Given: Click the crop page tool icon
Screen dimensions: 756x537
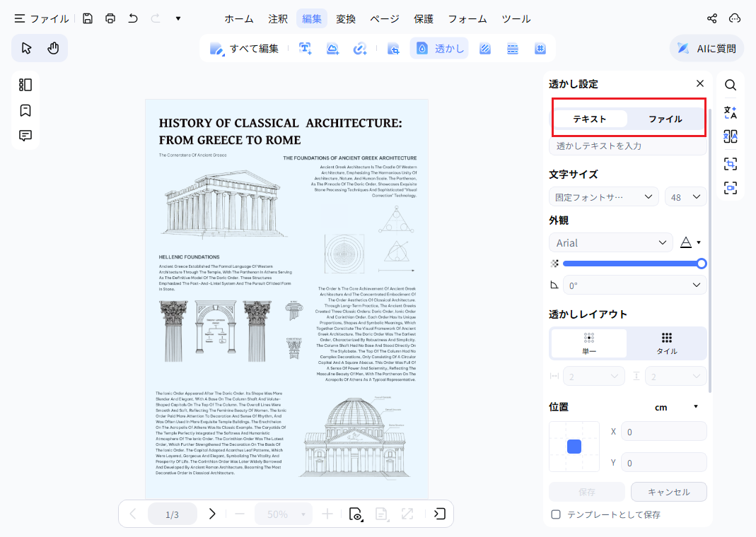Looking at the screenshot, I should (393, 49).
